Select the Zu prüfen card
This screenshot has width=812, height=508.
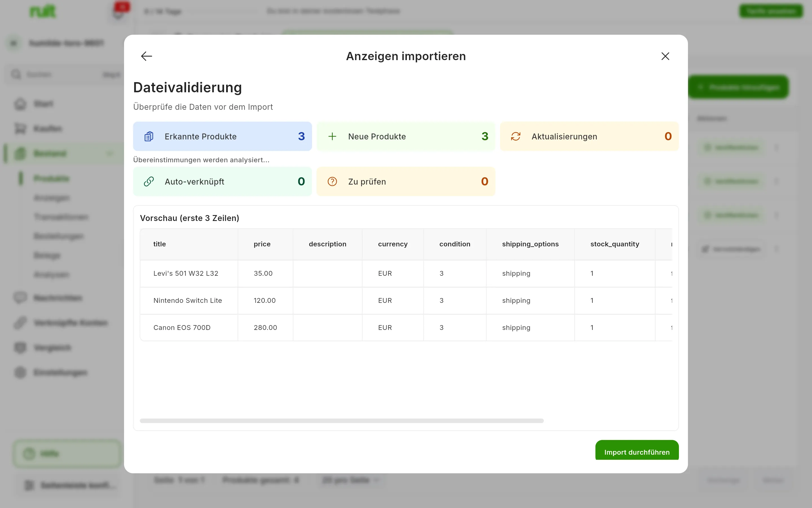pyautogui.click(x=406, y=181)
